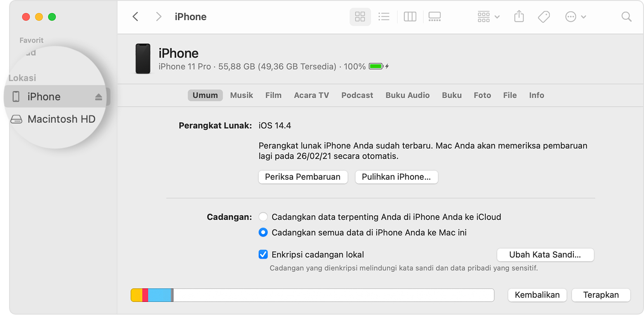Eject iPhone using the eject icon
Image resolution: width=644 pixels, height=315 pixels.
tap(98, 97)
